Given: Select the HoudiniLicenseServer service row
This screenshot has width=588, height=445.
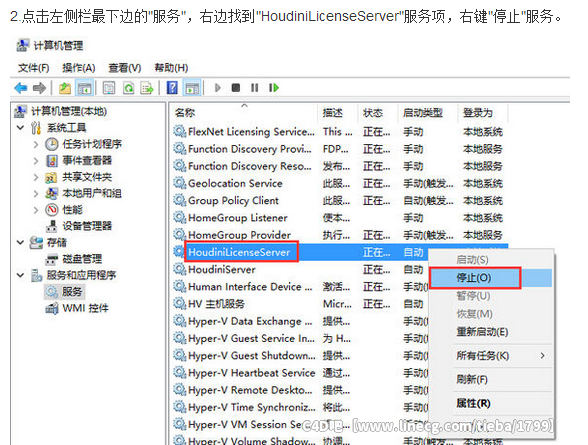Looking at the screenshot, I should [x=300, y=252].
